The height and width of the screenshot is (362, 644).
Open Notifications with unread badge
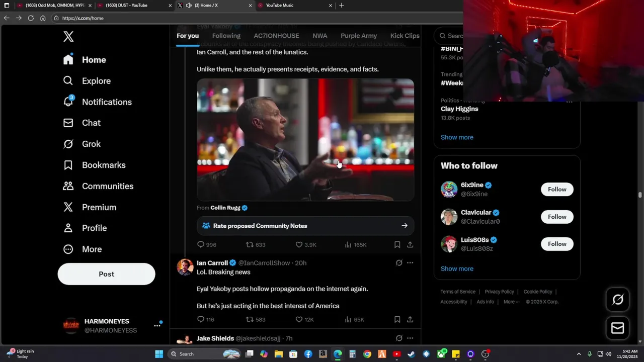click(97, 102)
